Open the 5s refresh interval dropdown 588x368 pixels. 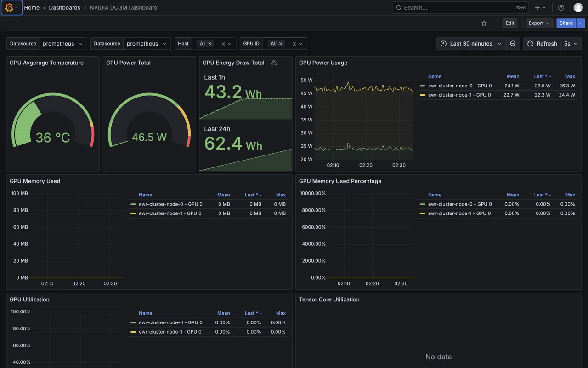tap(571, 44)
